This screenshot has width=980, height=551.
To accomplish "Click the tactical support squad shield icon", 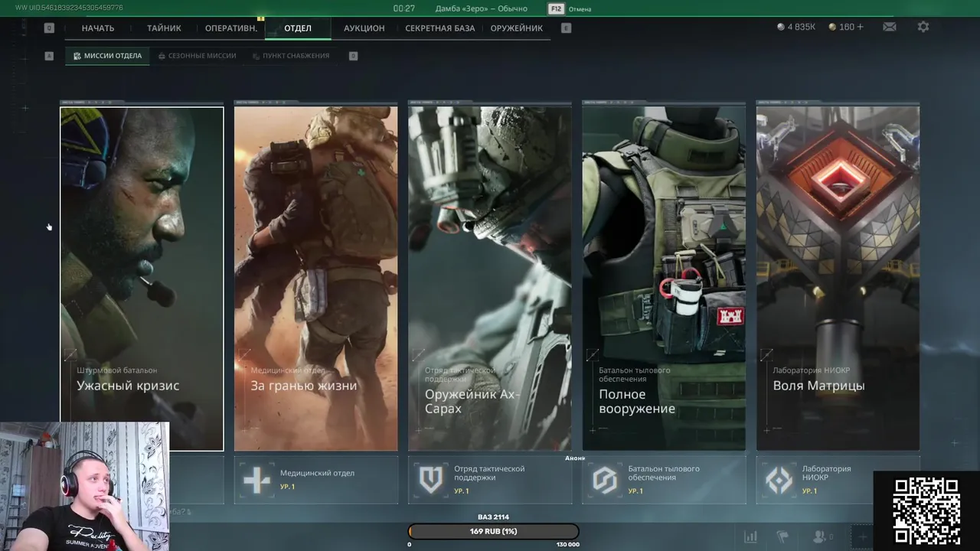I will coord(431,480).
